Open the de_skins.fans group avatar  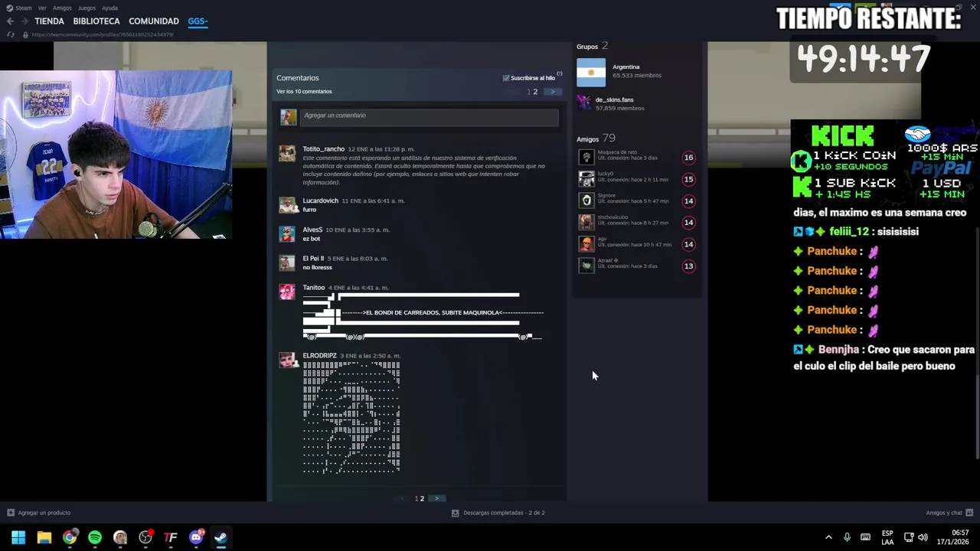pos(583,102)
